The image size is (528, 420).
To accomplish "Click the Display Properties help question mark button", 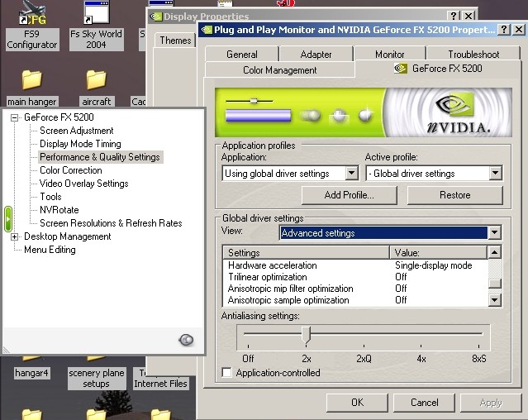I will [x=454, y=16].
